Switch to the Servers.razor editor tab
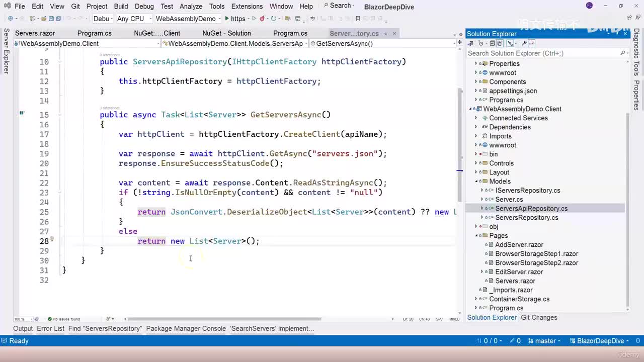This screenshot has width=644, height=362. [x=35, y=33]
